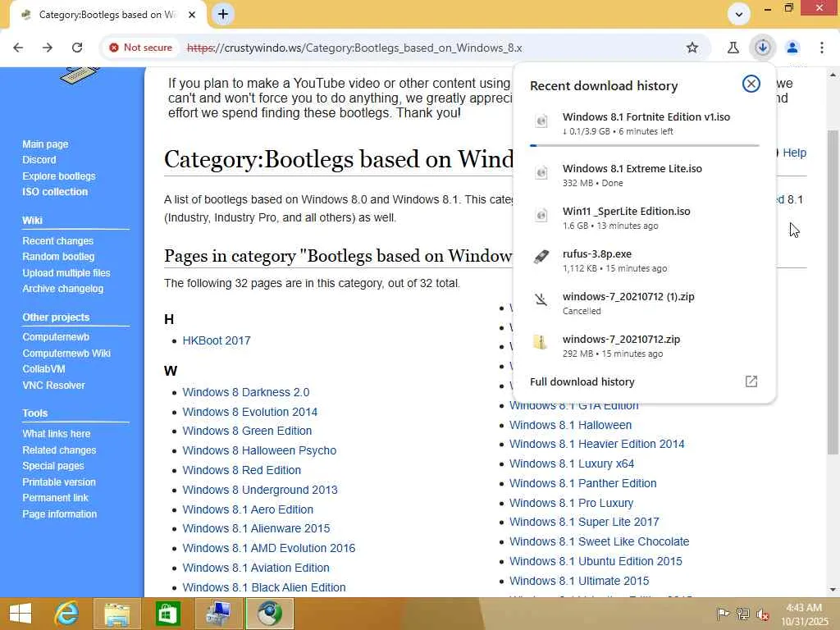Open Windows 8.1 Sweet Like Chocolate page
This screenshot has height=630, width=840.
point(599,541)
